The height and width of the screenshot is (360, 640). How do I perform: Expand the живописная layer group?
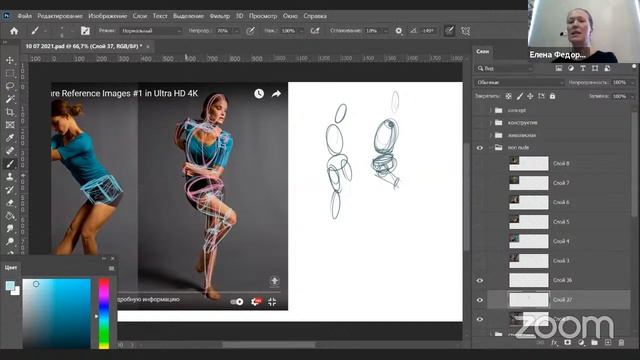coord(491,135)
